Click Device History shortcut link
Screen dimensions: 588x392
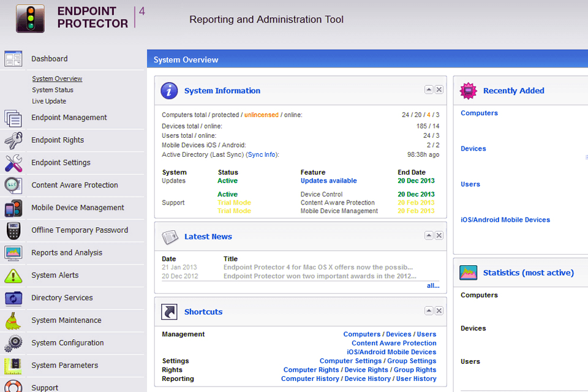(367, 379)
